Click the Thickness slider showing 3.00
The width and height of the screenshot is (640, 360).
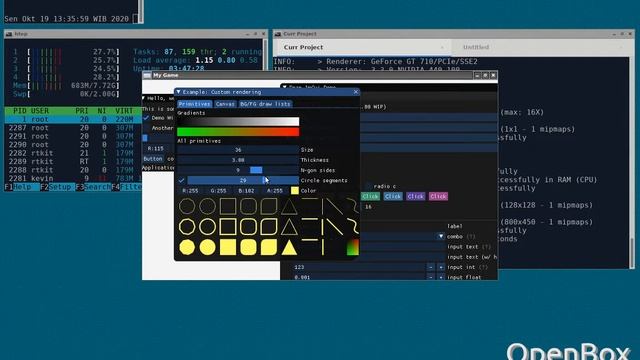pos(238,160)
